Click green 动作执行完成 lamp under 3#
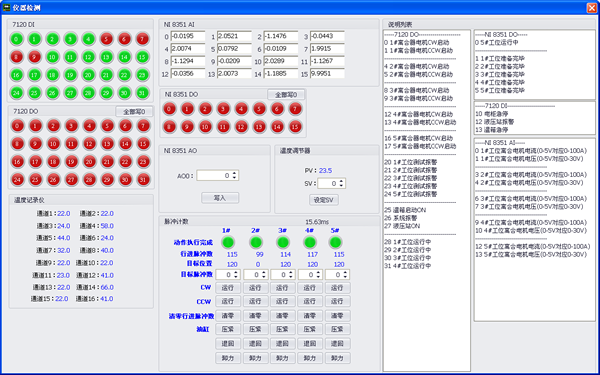 tap(283, 242)
